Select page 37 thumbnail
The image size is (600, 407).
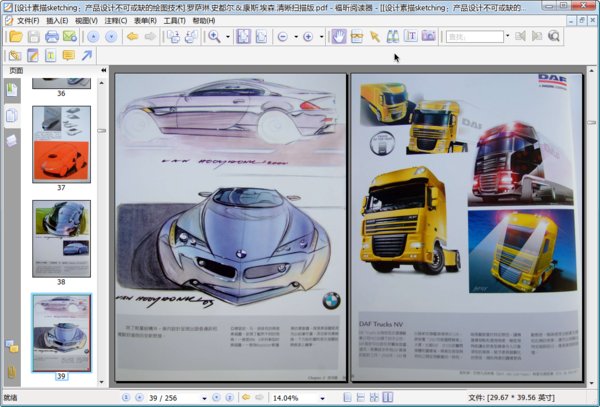[x=61, y=143]
